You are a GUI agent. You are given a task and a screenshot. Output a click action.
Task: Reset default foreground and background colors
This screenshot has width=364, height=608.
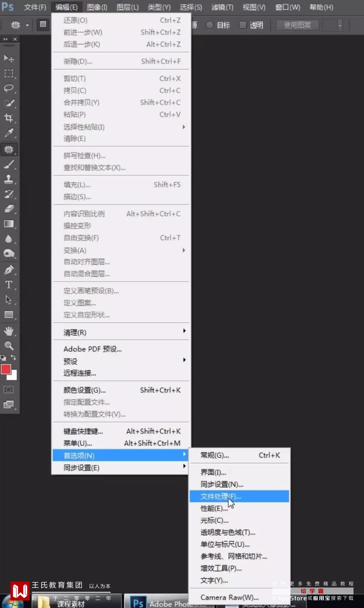click(x=3, y=358)
